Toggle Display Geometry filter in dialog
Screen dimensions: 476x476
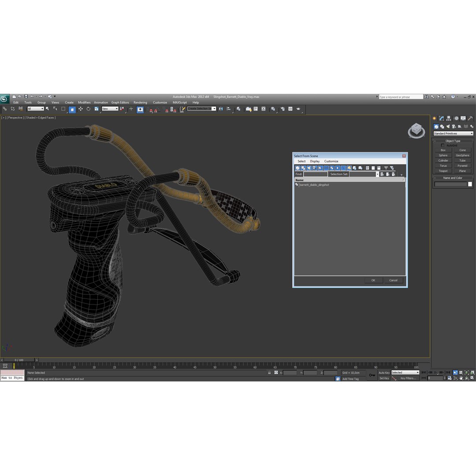click(x=297, y=168)
